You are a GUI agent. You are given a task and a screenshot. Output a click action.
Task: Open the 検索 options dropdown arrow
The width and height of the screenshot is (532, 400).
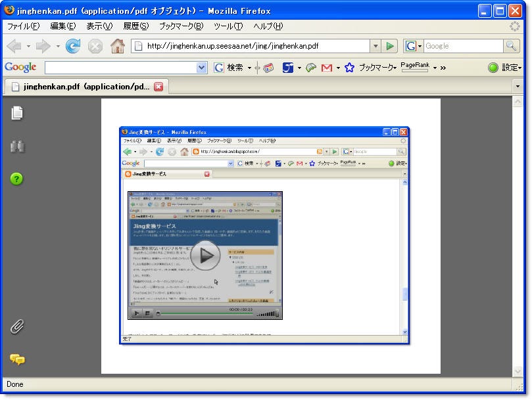tap(249, 68)
